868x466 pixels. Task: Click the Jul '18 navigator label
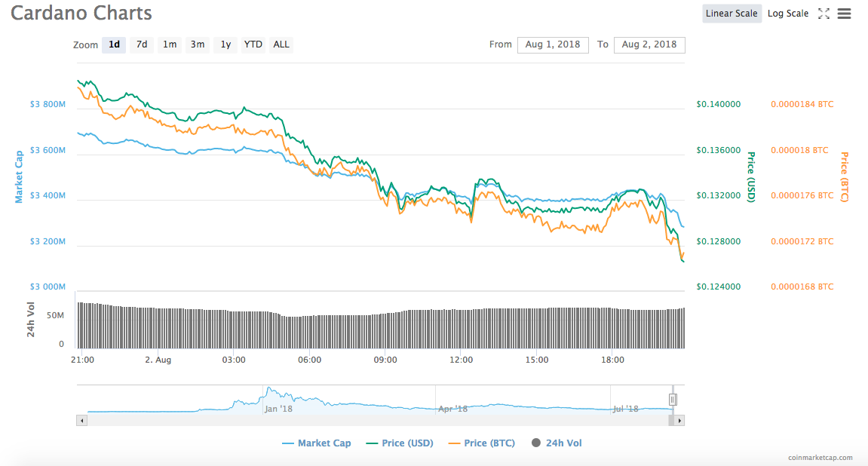click(625, 409)
